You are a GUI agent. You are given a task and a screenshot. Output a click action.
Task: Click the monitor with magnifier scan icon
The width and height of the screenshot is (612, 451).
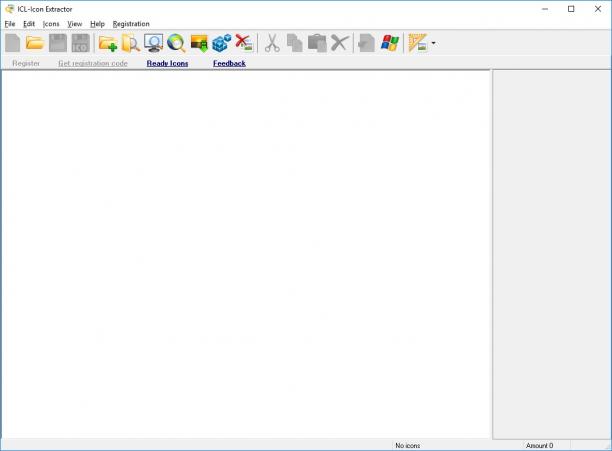[153, 43]
